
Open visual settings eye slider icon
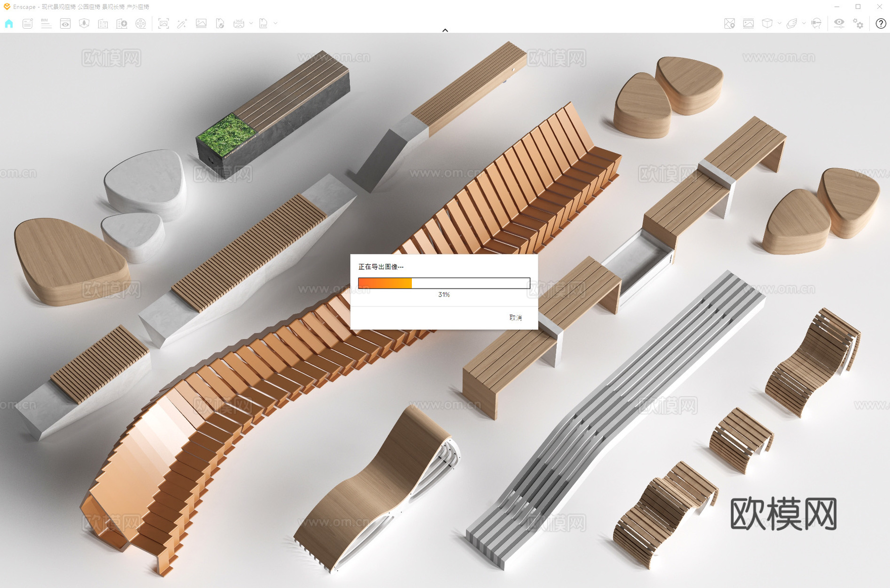coord(839,23)
